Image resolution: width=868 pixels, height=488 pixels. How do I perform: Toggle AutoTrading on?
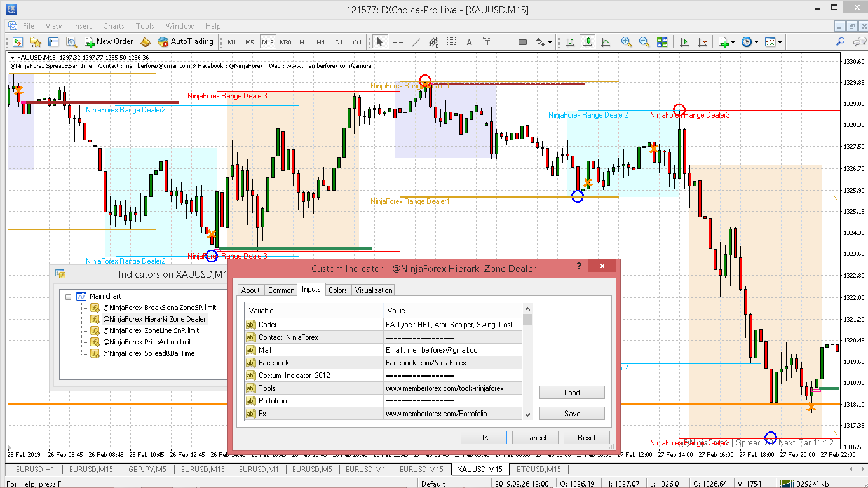[x=186, y=42]
